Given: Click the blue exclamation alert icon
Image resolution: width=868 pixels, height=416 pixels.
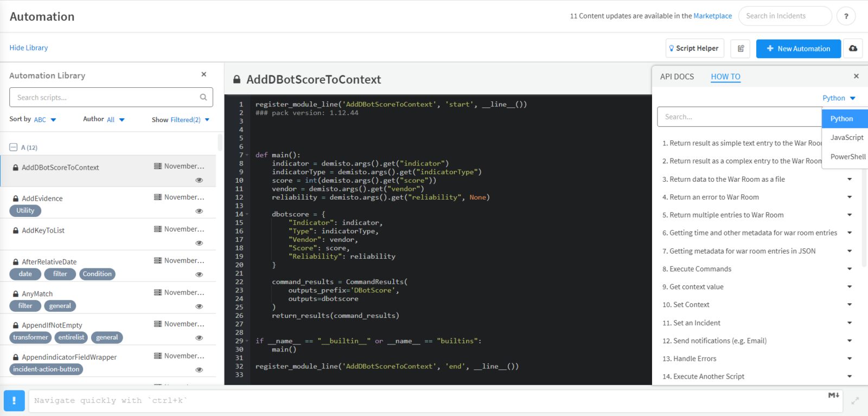Looking at the screenshot, I should 14,401.
